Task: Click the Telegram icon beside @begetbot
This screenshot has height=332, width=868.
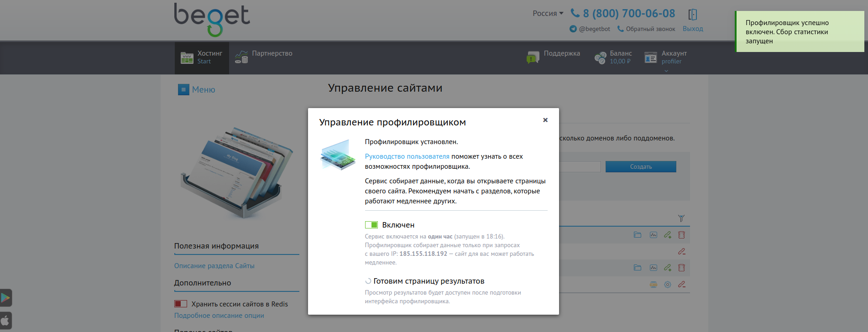Action: click(573, 29)
